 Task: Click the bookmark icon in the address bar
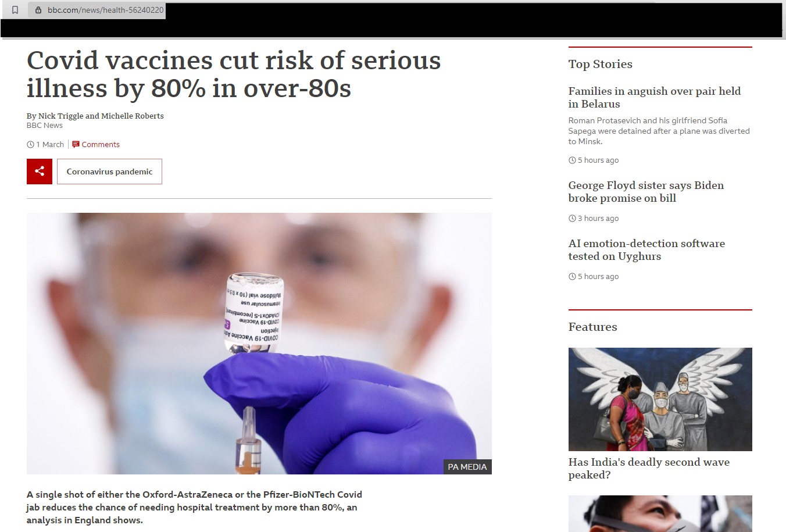(15, 10)
